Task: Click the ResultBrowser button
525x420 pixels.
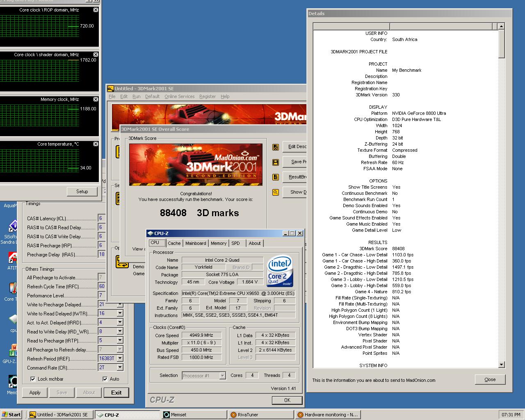Action: tap(294, 177)
